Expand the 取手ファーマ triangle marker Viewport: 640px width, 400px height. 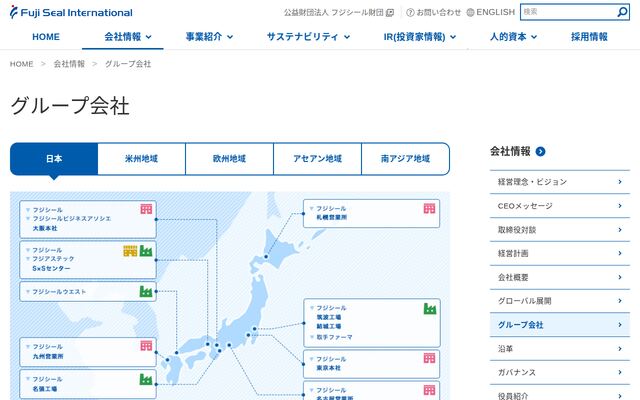[312, 337]
